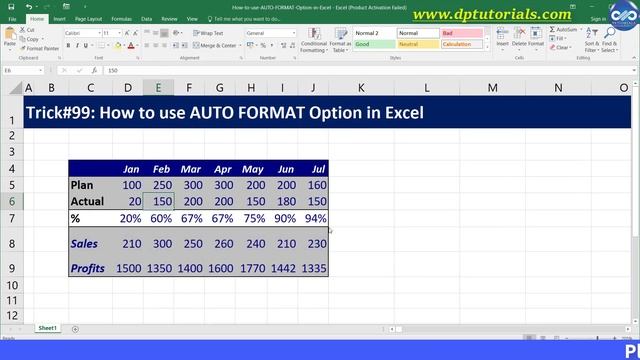Add a new sheet with plus icon

(75, 329)
